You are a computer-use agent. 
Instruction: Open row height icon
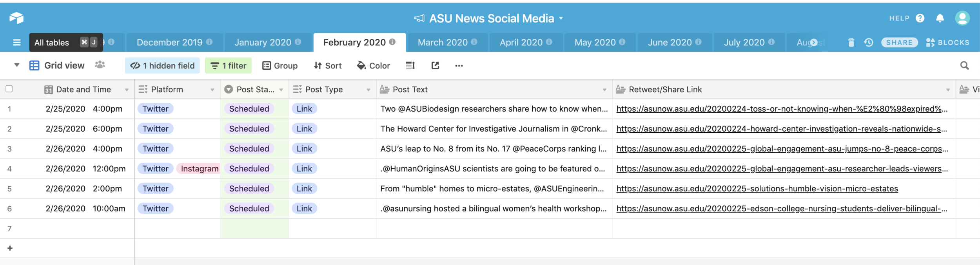pos(410,66)
